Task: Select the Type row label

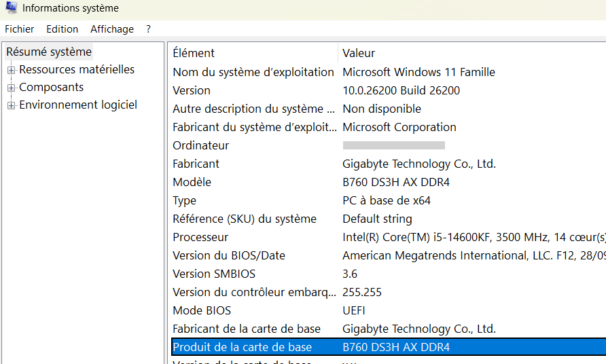Action: click(184, 200)
